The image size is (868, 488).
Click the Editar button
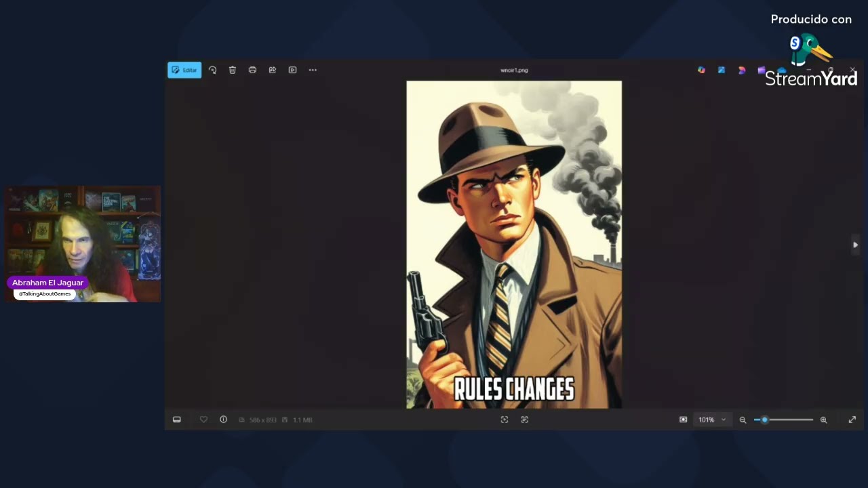(184, 70)
